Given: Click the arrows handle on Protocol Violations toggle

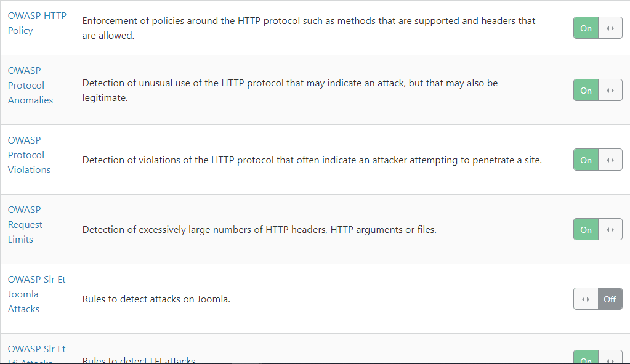Looking at the screenshot, I should point(610,160).
